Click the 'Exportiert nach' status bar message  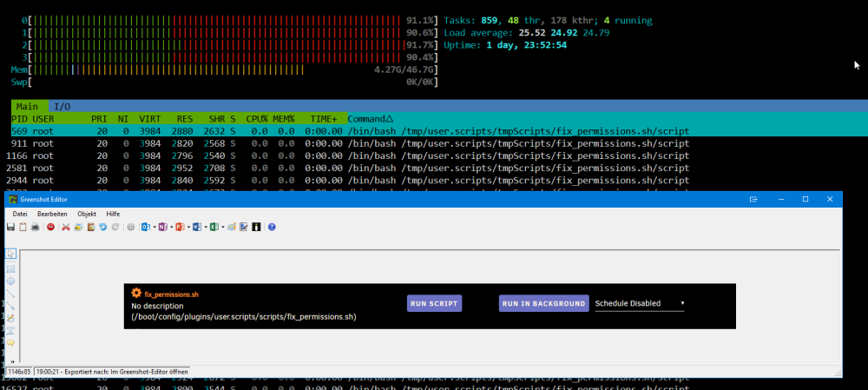pyautogui.click(x=111, y=371)
